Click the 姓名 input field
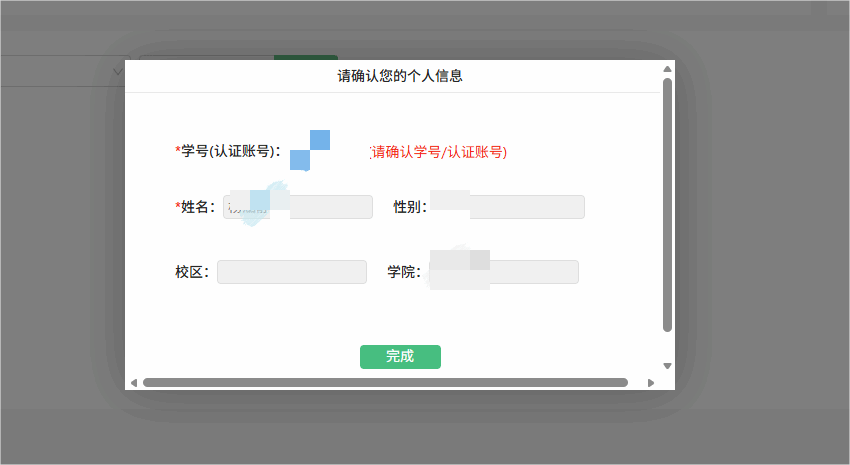The height and width of the screenshot is (465, 850). pos(330,207)
